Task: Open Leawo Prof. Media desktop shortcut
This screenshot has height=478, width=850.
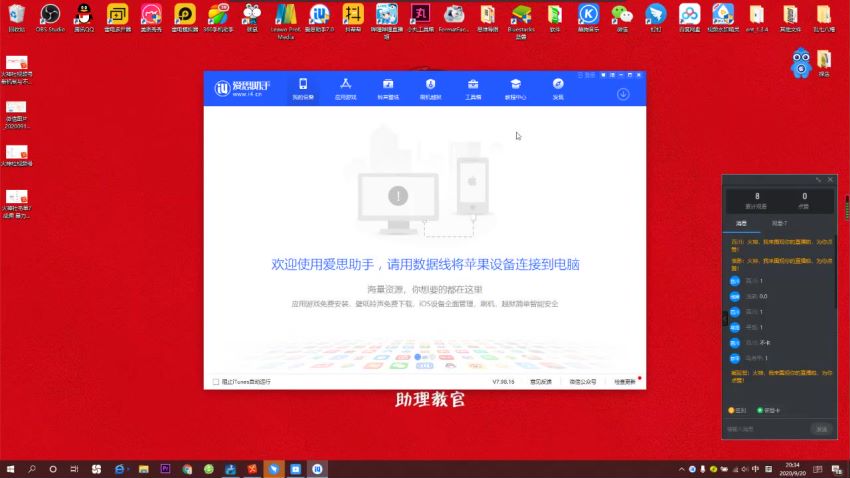Action: [x=286, y=22]
